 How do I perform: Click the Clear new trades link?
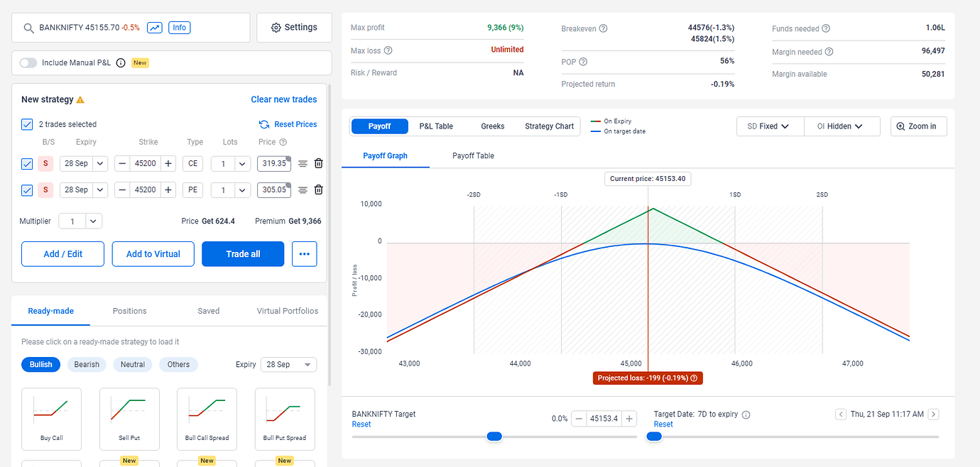click(283, 99)
